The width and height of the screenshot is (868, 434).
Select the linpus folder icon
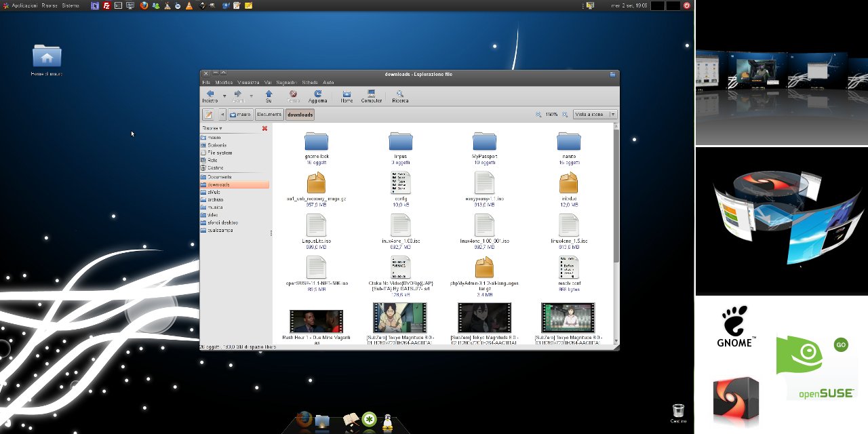pos(401,140)
